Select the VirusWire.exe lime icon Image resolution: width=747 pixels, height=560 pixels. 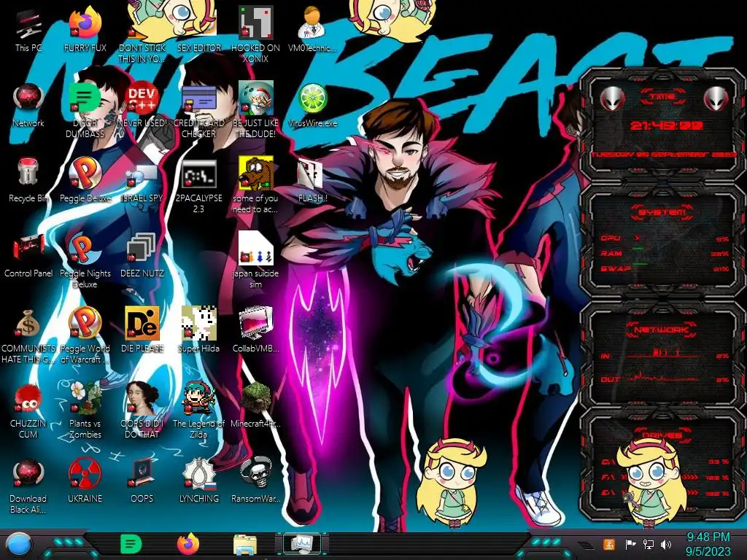[312, 106]
